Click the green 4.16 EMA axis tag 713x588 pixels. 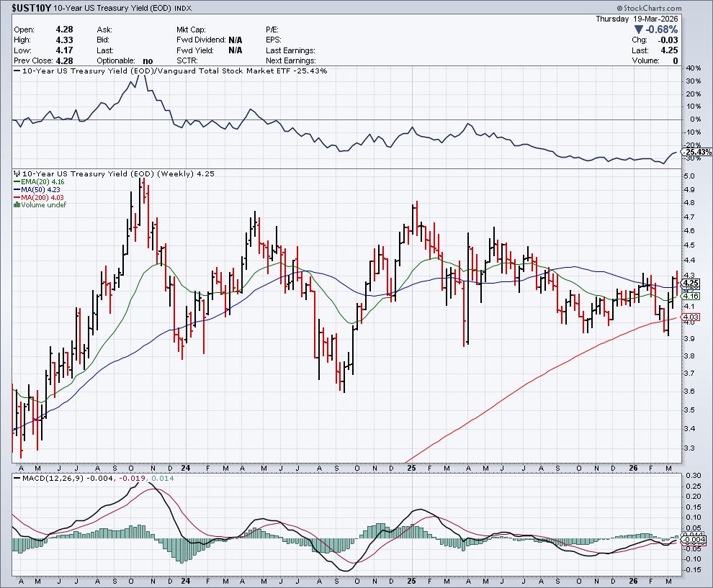[x=691, y=296]
